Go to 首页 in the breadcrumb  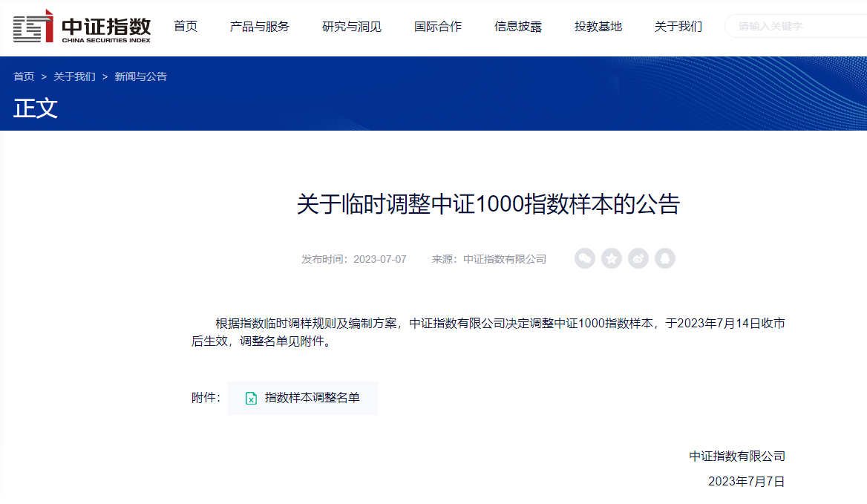(24, 76)
